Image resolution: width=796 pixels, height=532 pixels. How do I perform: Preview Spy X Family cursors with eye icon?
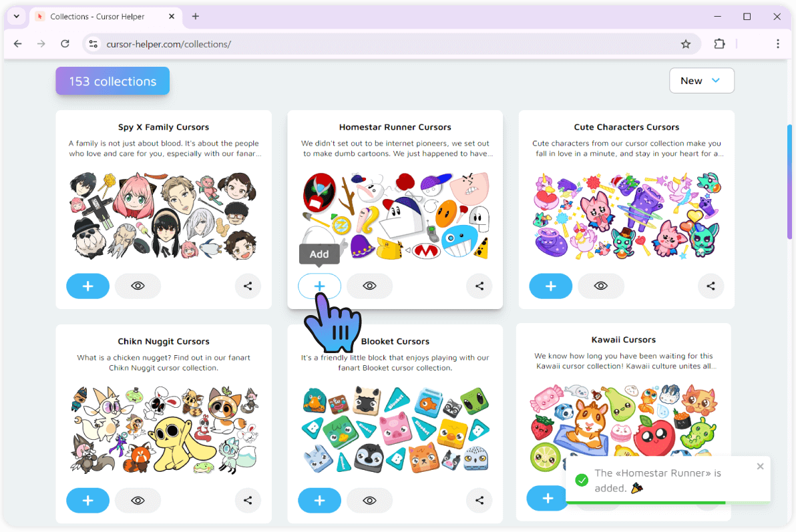click(x=138, y=286)
